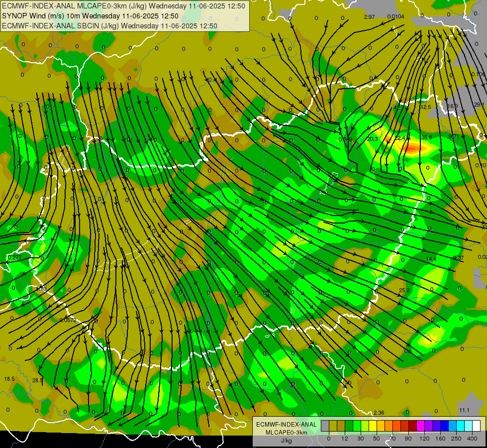Screen dimensions: 487x448
Task: Pick the orange swatch left of 70
Action: pos(389,426)
